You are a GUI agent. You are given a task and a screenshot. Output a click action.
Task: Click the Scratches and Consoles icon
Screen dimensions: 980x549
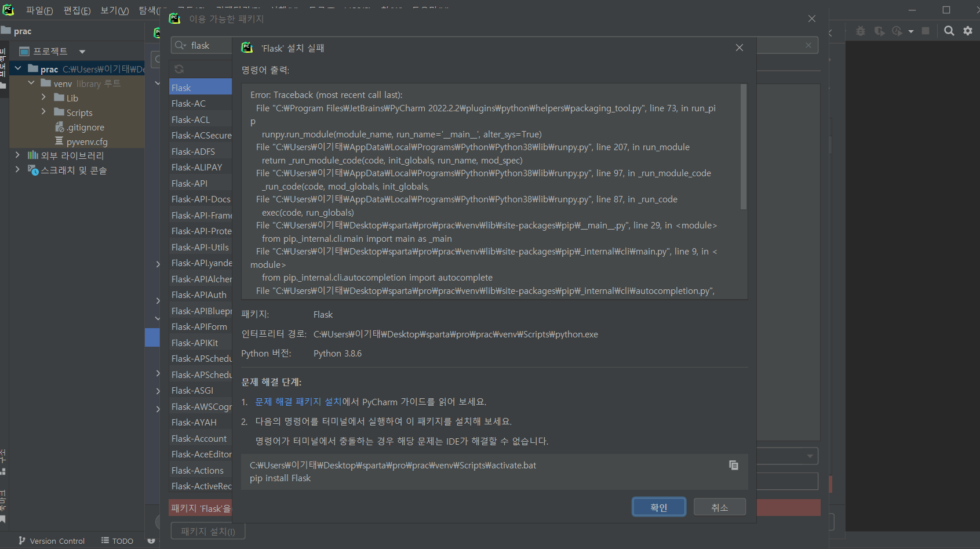click(x=33, y=170)
